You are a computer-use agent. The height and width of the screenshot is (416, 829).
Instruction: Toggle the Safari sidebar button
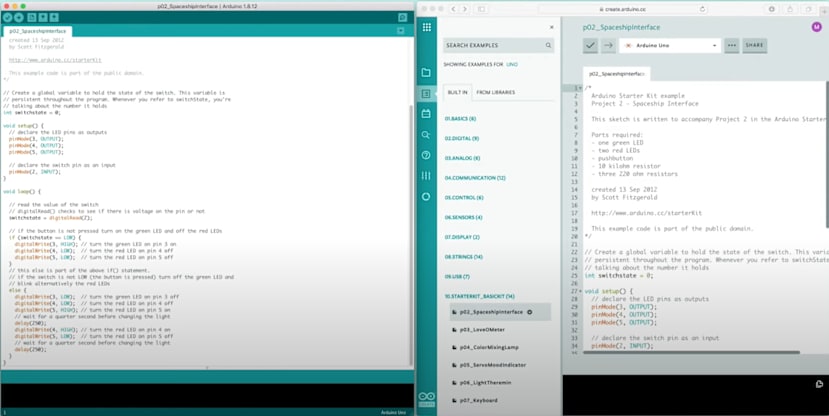(482, 9)
